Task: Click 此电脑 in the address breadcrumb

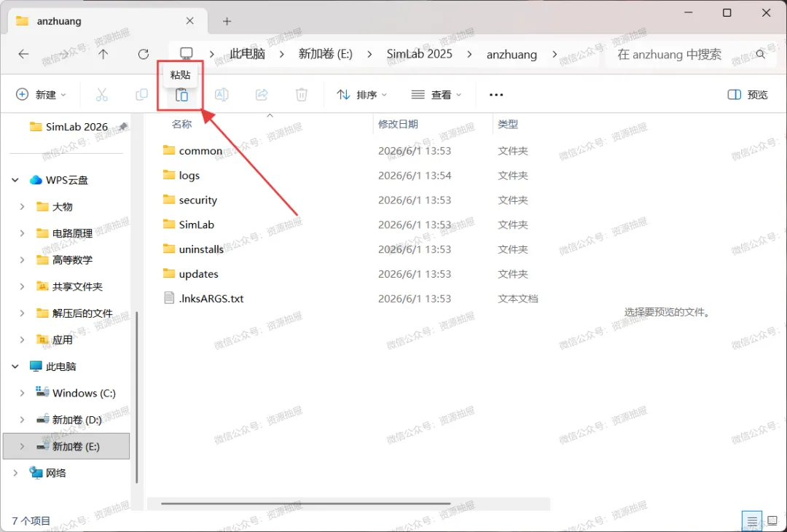Action: pos(248,54)
